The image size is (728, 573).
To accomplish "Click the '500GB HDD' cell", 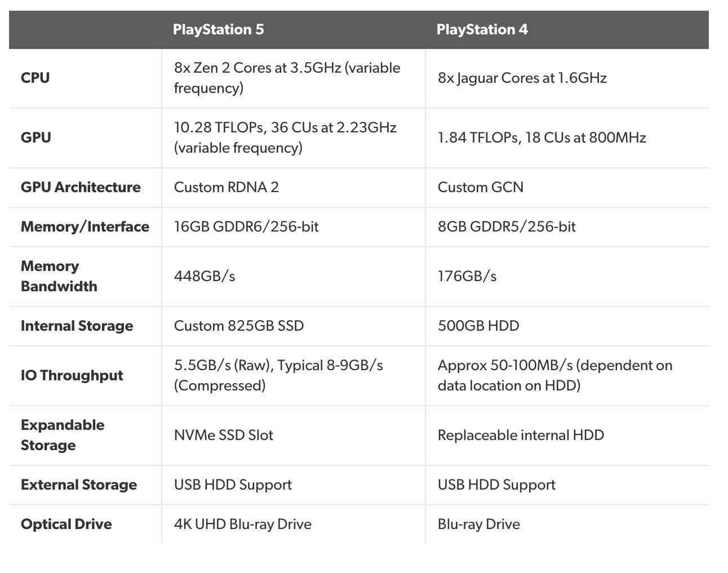I will tap(478, 326).
